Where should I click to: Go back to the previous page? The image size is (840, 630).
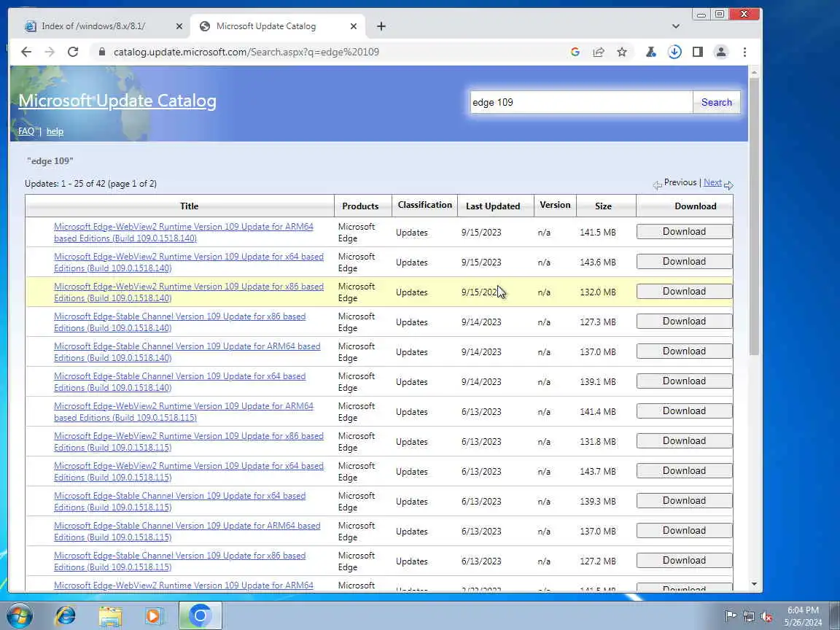point(26,52)
